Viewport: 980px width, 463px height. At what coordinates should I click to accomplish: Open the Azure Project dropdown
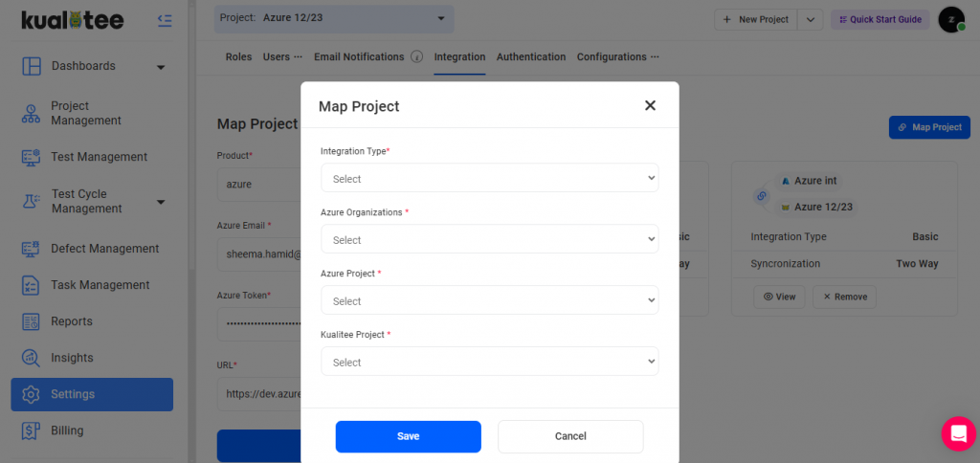click(x=490, y=300)
